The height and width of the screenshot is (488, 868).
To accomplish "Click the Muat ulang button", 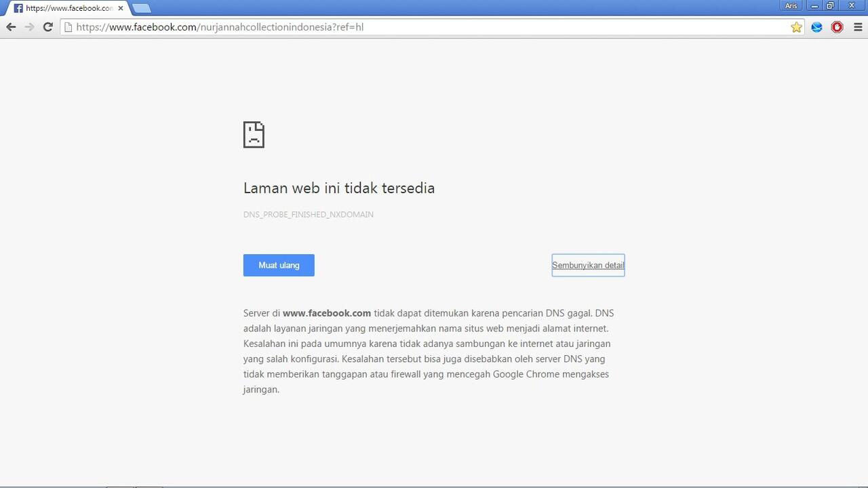I will coord(279,265).
